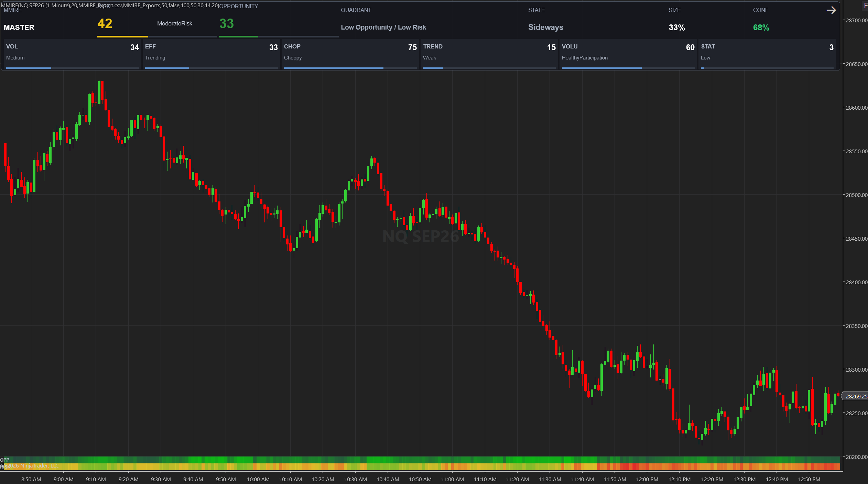
Task: Click the right arrow icon in dashboard header
Action: (x=831, y=10)
